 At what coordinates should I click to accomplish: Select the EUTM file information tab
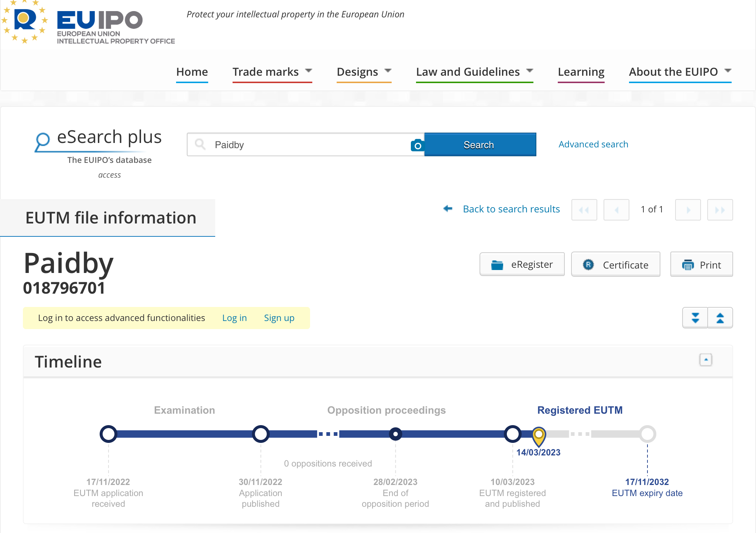point(107,218)
